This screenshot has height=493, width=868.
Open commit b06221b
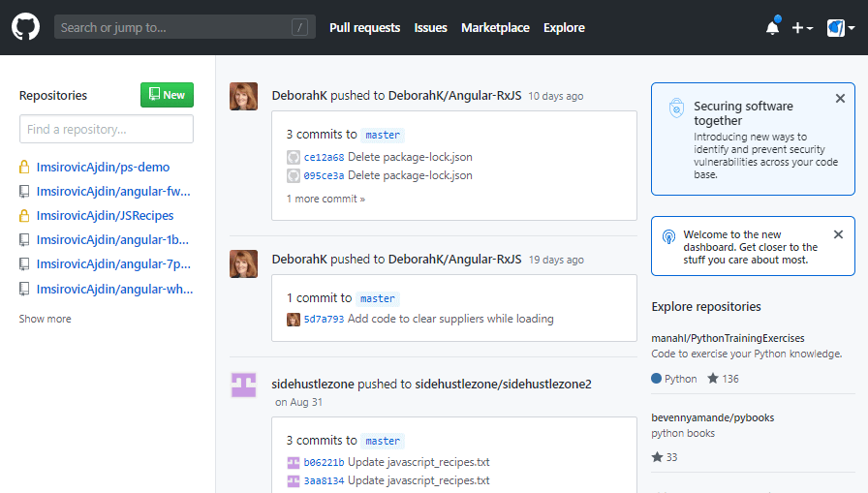click(x=324, y=463)
